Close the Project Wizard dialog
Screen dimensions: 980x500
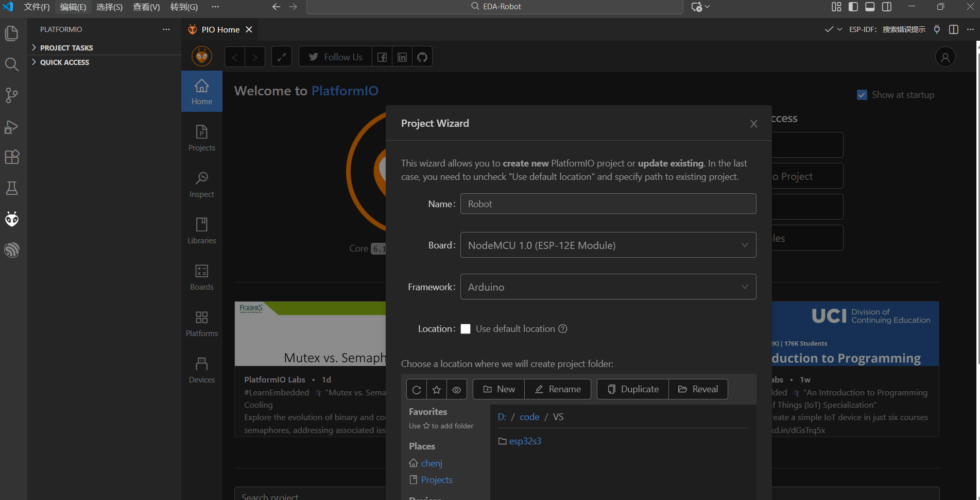coord(753,124)
